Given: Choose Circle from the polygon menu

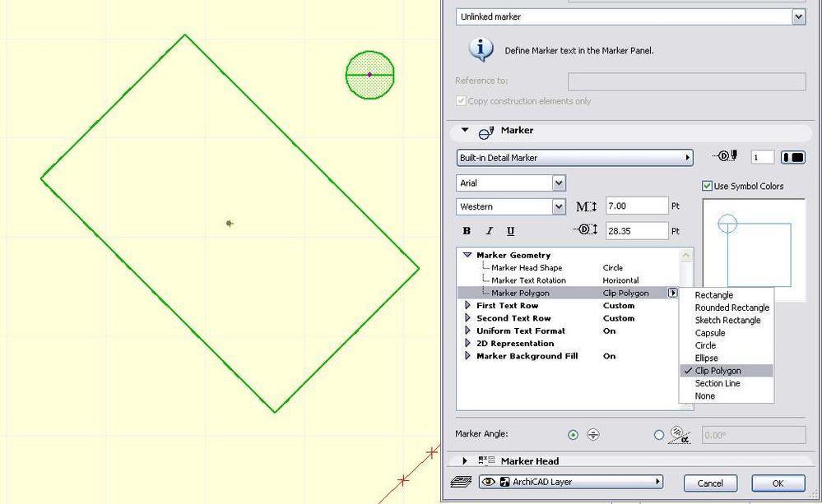Looking at the screenshot, I should (x=726, y=345).
